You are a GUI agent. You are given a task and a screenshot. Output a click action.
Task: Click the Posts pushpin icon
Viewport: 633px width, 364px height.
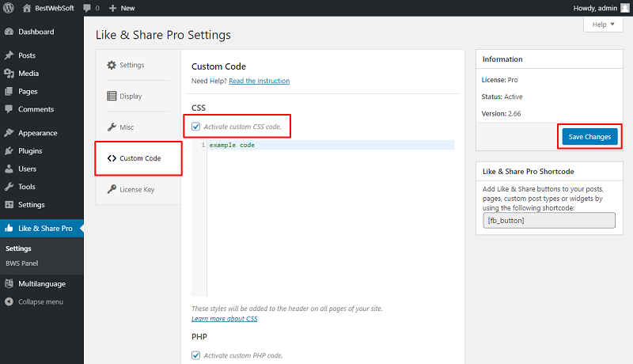[9, 55]
